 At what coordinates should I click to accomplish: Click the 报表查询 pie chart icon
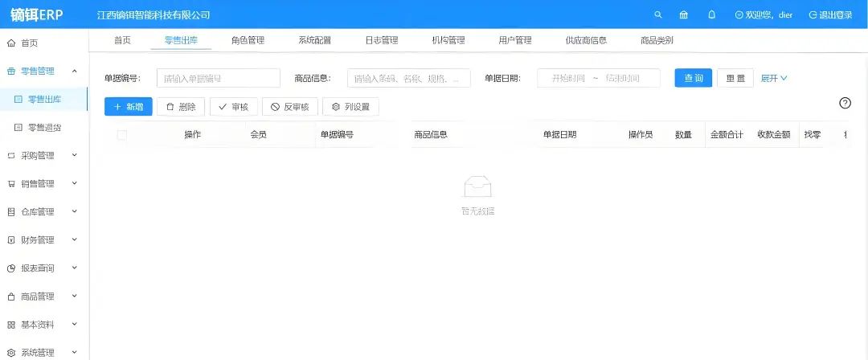tap(11, 268)
